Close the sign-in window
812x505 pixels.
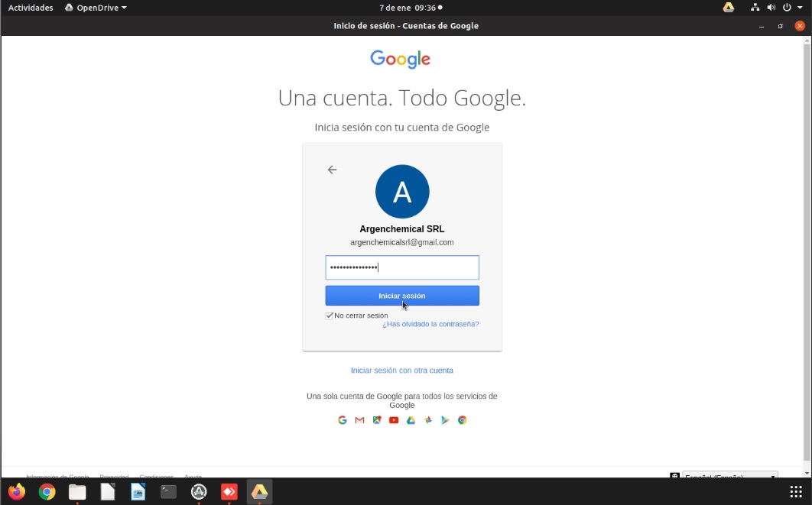[800, 26]
